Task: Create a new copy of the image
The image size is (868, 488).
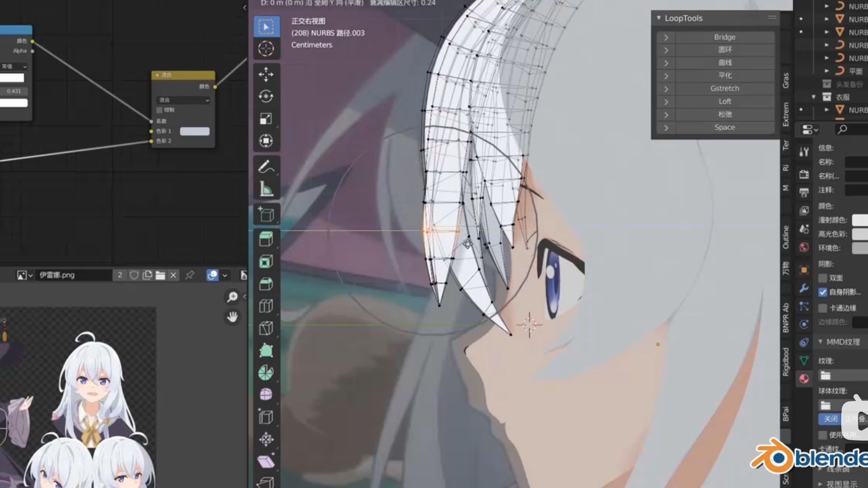Action: (x=147, y=275)
